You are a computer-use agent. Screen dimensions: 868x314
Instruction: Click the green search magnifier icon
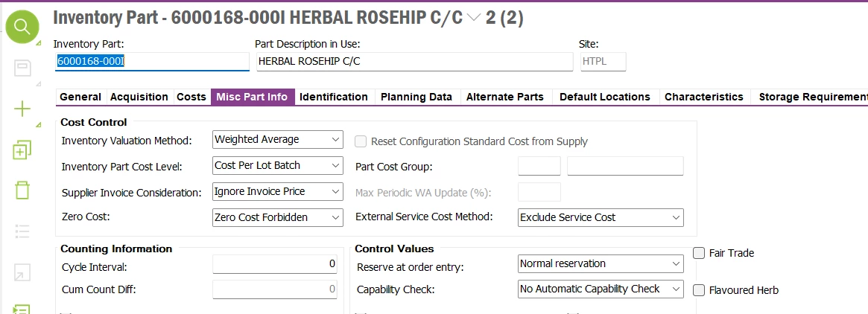coord(22,27)
